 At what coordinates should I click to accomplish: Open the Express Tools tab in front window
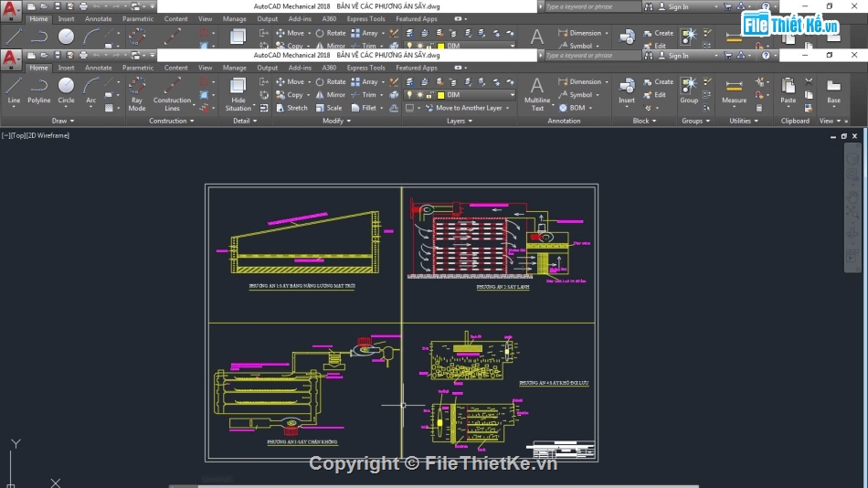[x=365, y=68]
